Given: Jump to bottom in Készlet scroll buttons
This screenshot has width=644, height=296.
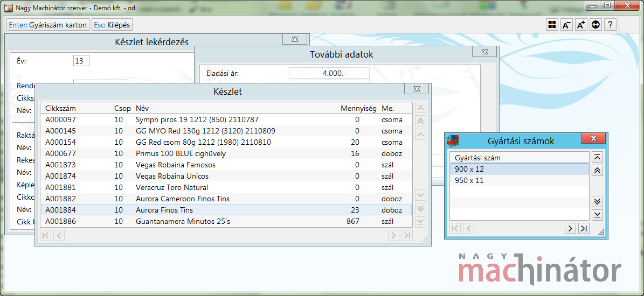Looking at the screenshot, I should (x=420, y=222).
